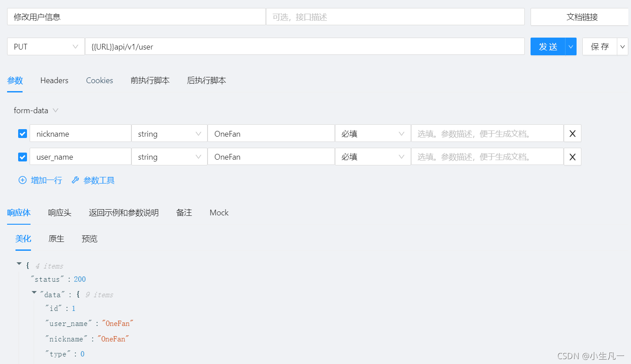The image size is (631, 364).
Task: Switch to the Cookies tab
Action: pyautogui.click(x=100, y=80)
